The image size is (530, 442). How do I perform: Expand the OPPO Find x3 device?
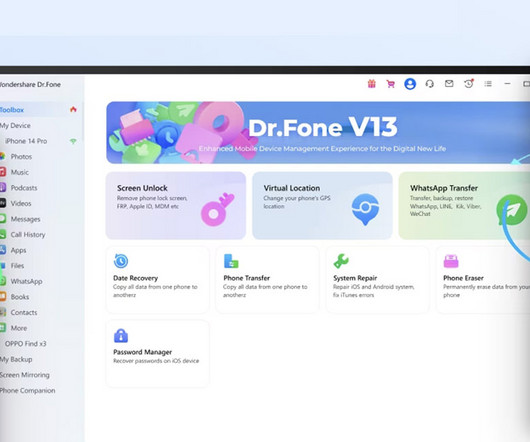click(25, 344)
